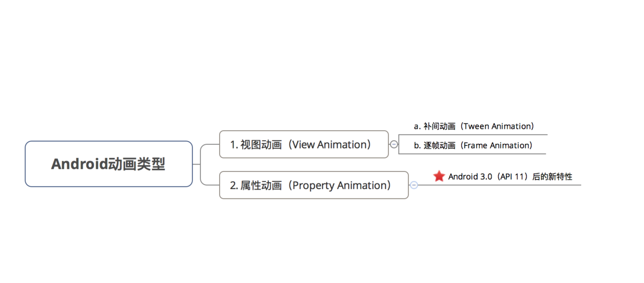Select the Android 3.0 后的新特性 note

[x=510, y=177]
